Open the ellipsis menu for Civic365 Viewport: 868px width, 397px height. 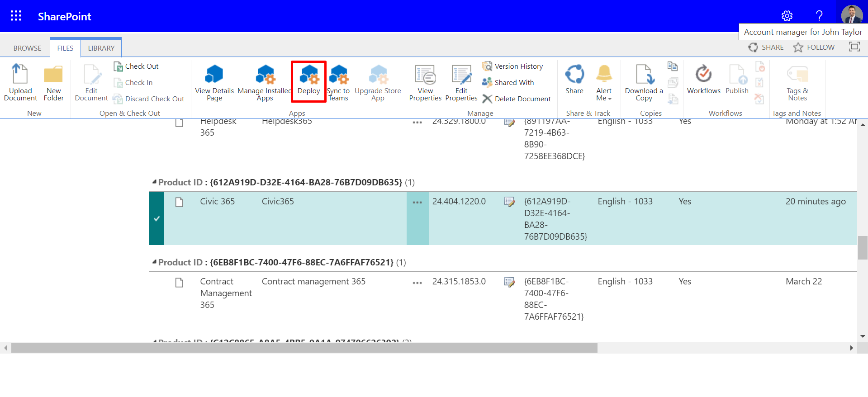click(x=417, y=202)
